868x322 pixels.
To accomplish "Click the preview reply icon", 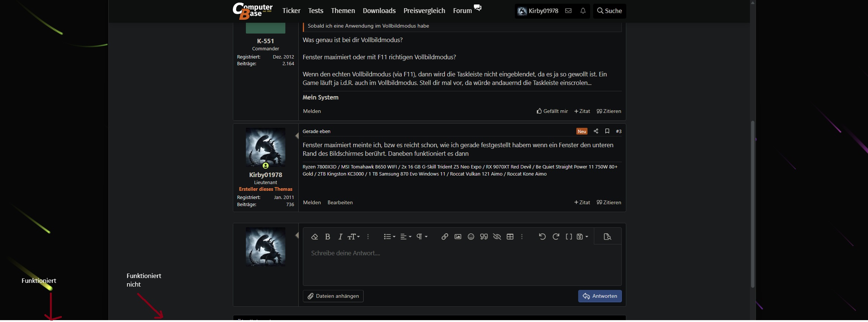I will (608, 237).
